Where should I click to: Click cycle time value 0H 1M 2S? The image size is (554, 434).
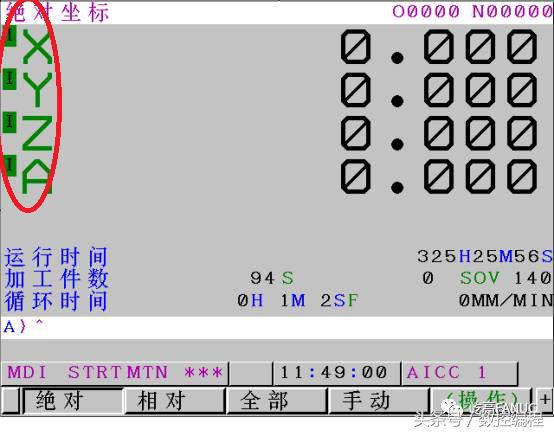coord(292,301)
